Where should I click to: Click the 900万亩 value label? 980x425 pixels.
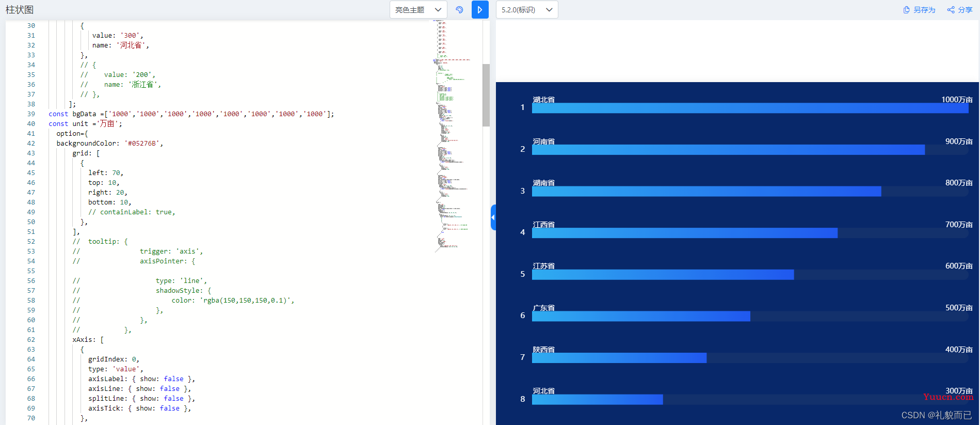(x=959, y=141)
